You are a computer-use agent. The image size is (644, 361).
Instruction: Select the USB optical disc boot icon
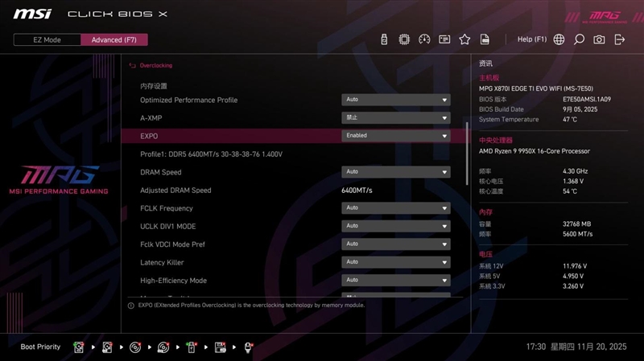163,347
